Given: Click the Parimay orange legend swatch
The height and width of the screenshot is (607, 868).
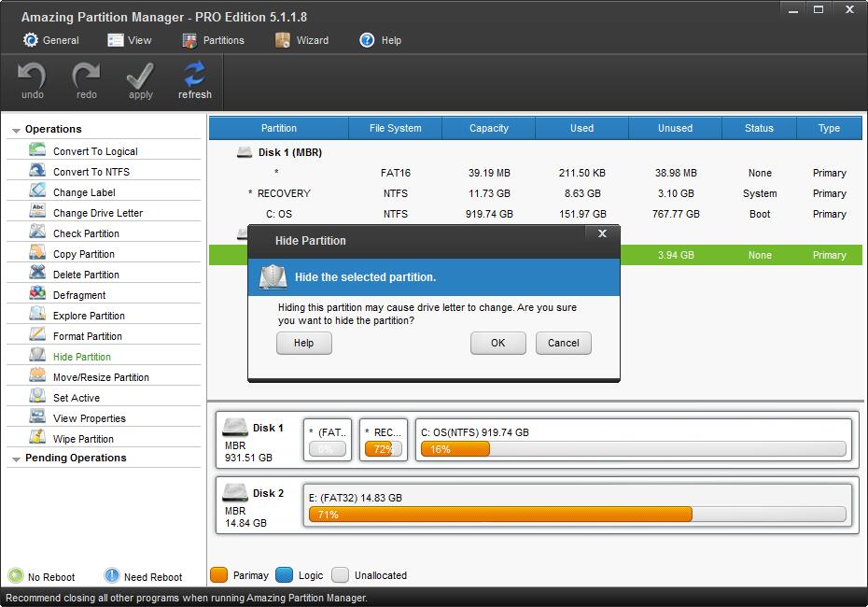Looking at the screenshot, I should click(x=218, y=575).
